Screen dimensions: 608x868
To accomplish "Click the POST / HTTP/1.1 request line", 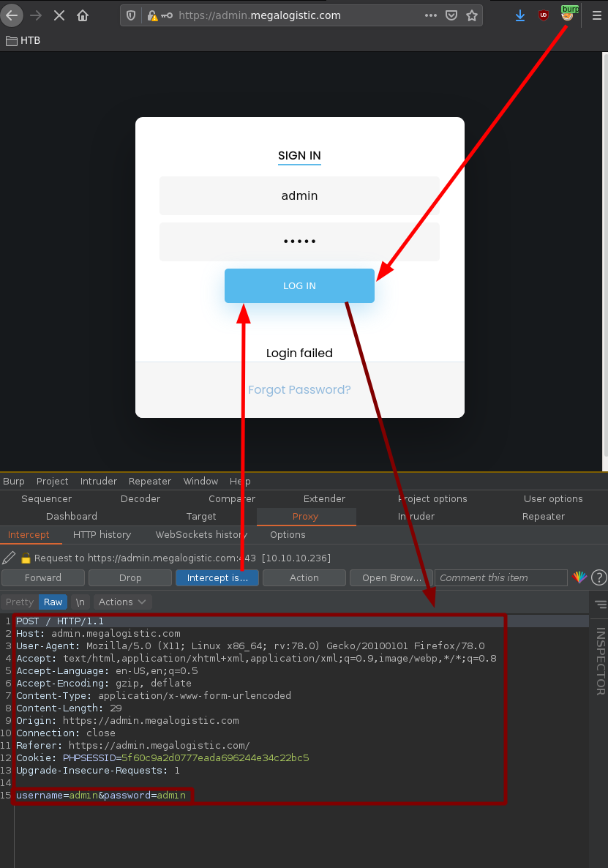I will (x=60, y=621).
